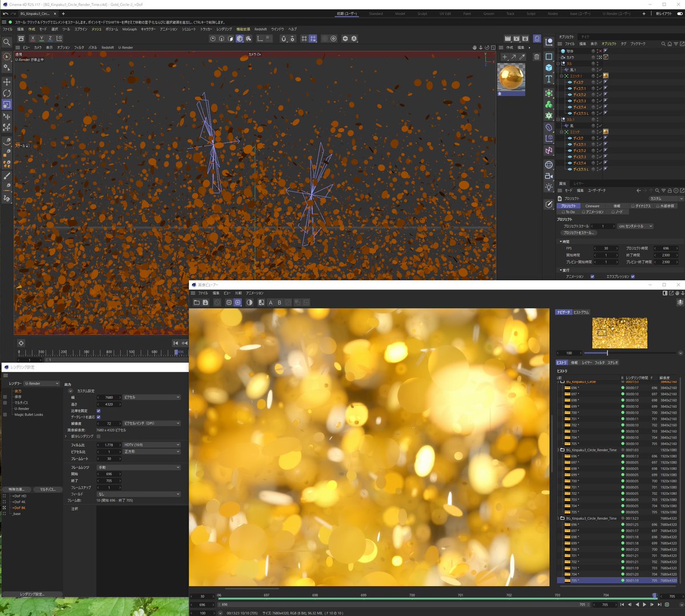Click the eyedropper icon in material manager
685x616 pixels.
(x=522, y=57)
